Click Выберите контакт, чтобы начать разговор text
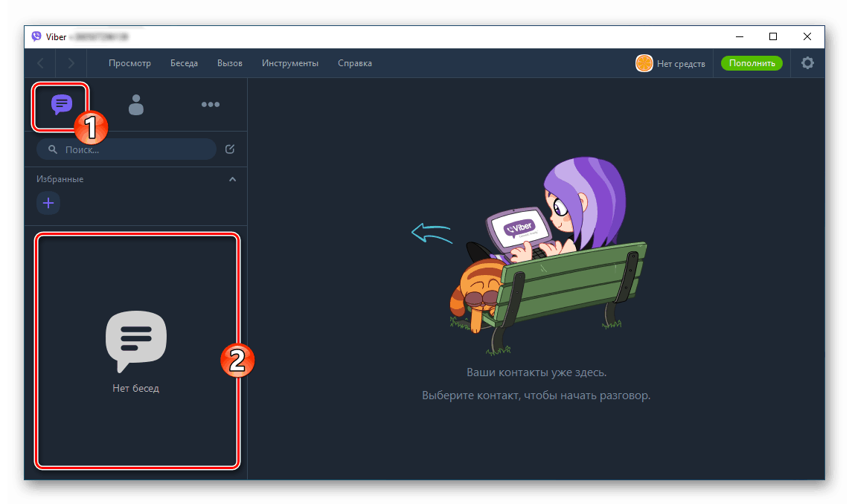The image size is (849, 504). 536,395
